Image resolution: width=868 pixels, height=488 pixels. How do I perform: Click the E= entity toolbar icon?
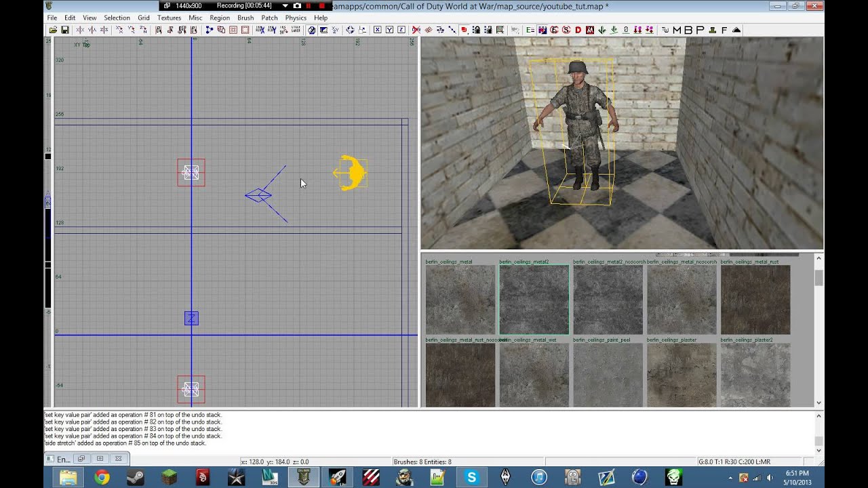(530, 30)
